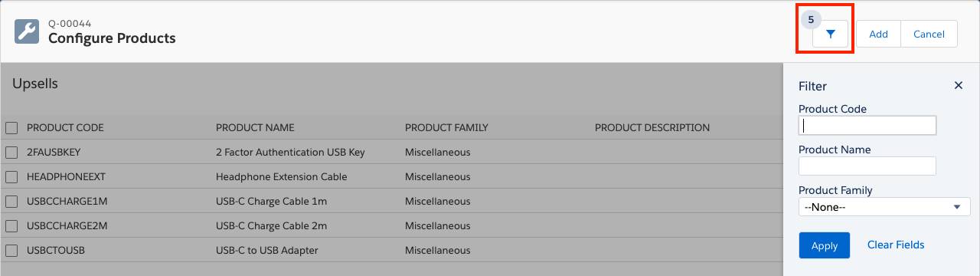Viewport: 980px width, 276px height.
Task: Select the USBCTOUSB row checkbox
Action: [x=11, y=251]
